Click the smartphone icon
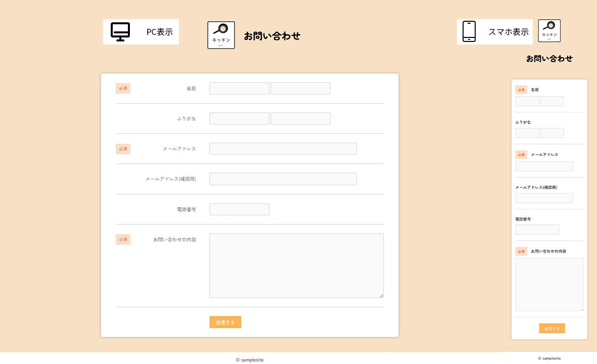 [469, 32]
